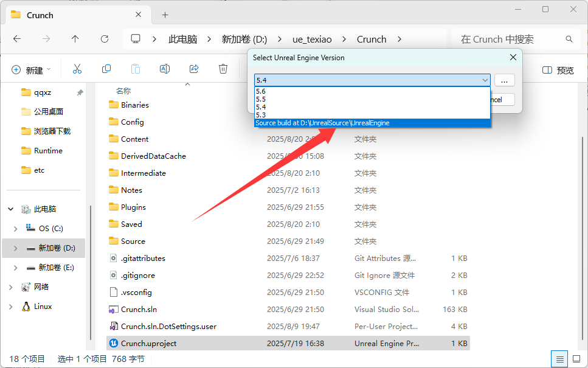Expand the 网络 network node
588x368 pixels.
click(11, 287)
